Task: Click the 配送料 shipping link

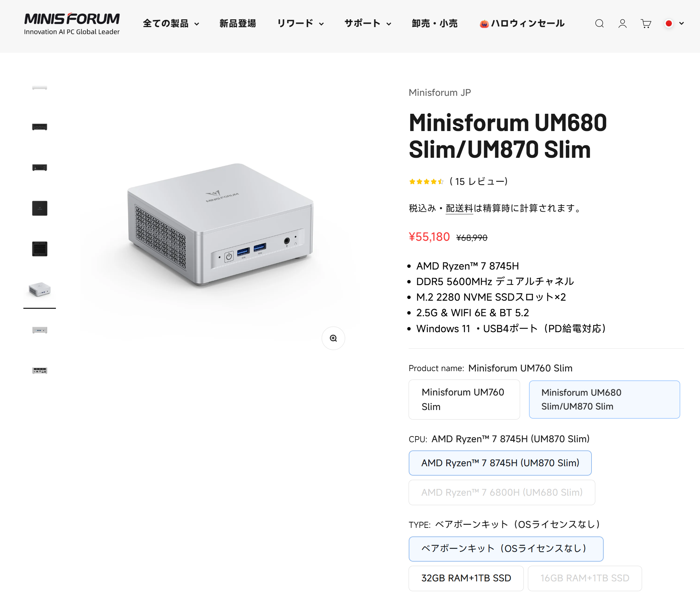Action: pyautogui.click(x=459, y=208)
